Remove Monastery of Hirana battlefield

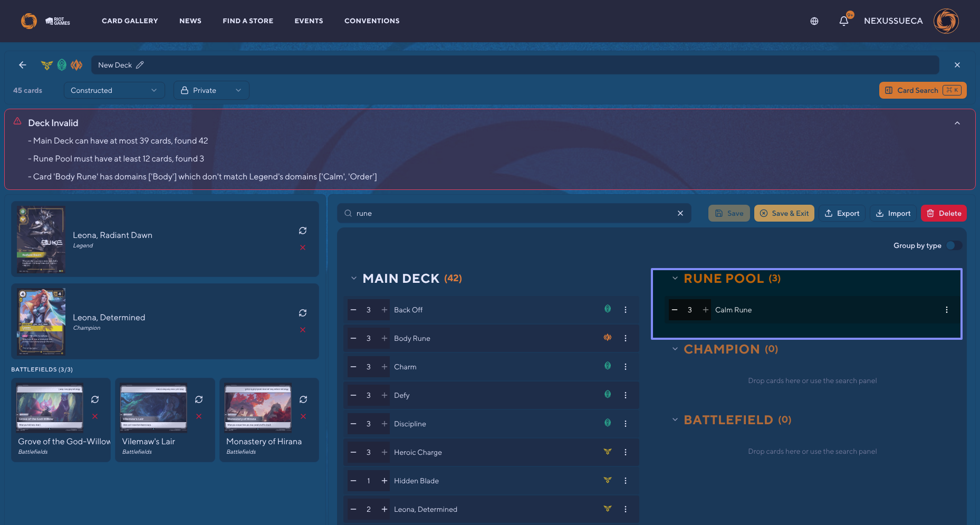(x=303, y=416)
